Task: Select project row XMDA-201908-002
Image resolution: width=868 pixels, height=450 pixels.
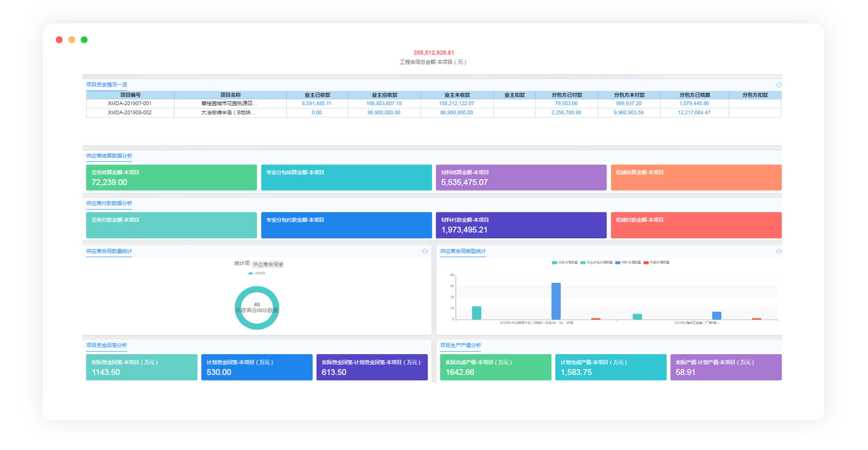Action: tap(130, 112)
